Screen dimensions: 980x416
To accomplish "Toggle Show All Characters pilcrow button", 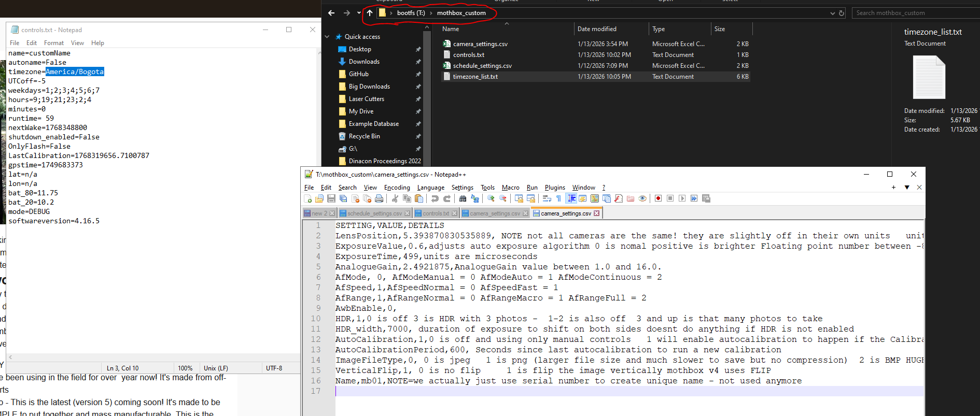I will tap(558, 198).
